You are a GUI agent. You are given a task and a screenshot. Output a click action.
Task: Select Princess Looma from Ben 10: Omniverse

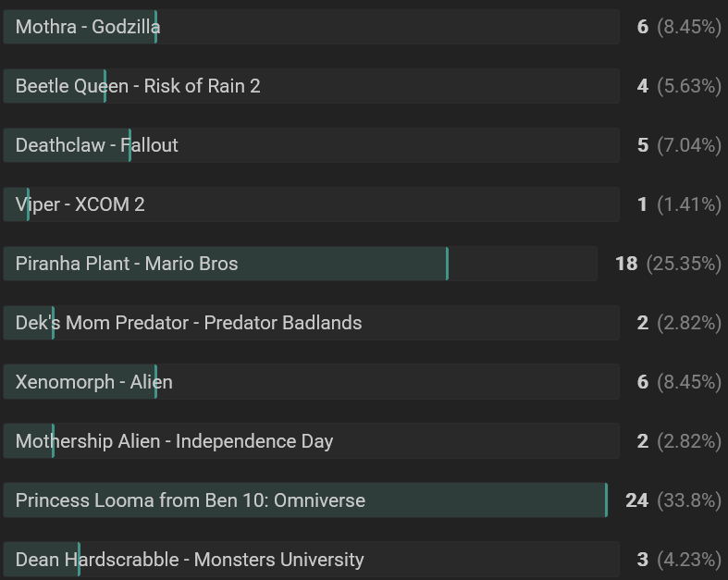[x=305, y=500]
